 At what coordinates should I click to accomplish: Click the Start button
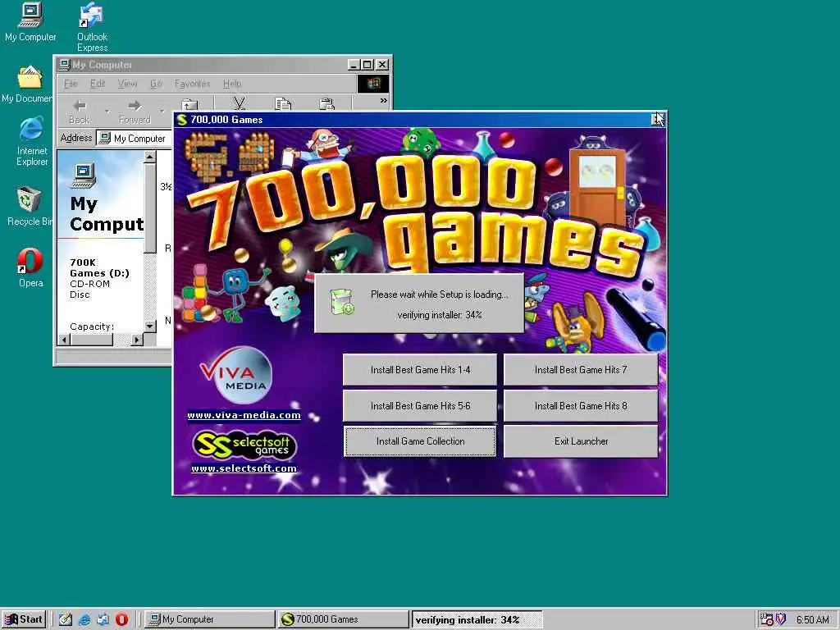(x=24, y=619)
